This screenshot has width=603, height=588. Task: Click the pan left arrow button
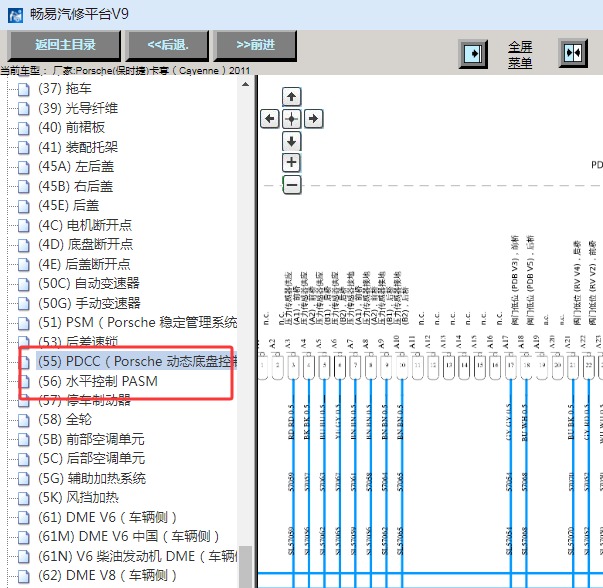tap(270, 118)
